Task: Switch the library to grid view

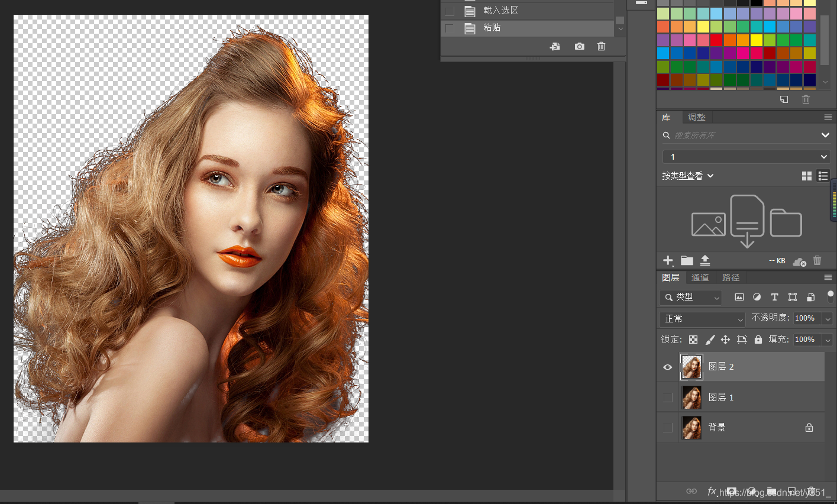Action: point(806,176)
